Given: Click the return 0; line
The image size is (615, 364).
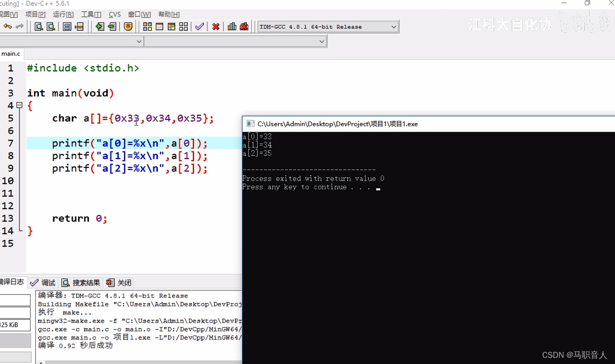Looking at the screenshot, I should click(80, 219).
